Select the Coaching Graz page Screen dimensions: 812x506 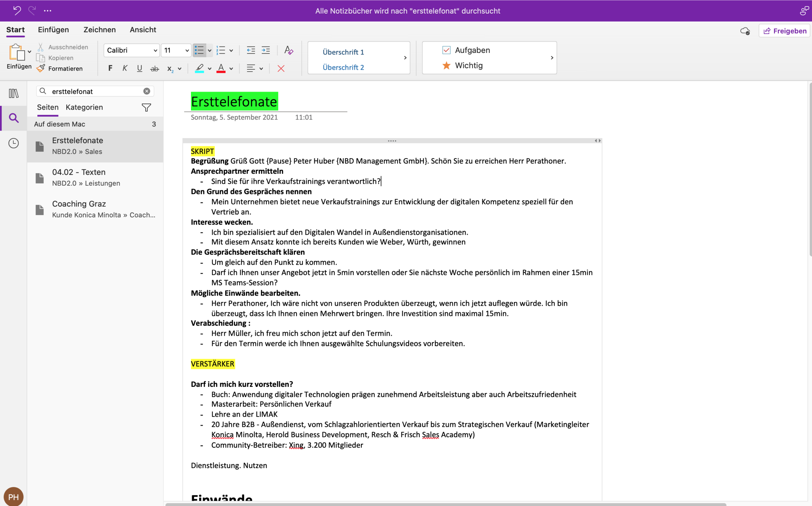[x=79, y=203]
